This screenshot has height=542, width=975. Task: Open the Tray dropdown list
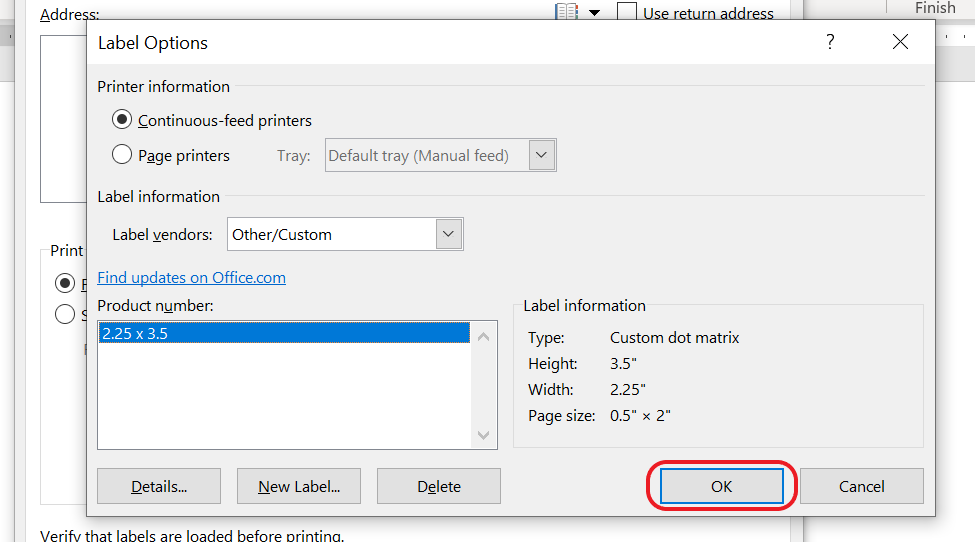click(x=541, y=155)
